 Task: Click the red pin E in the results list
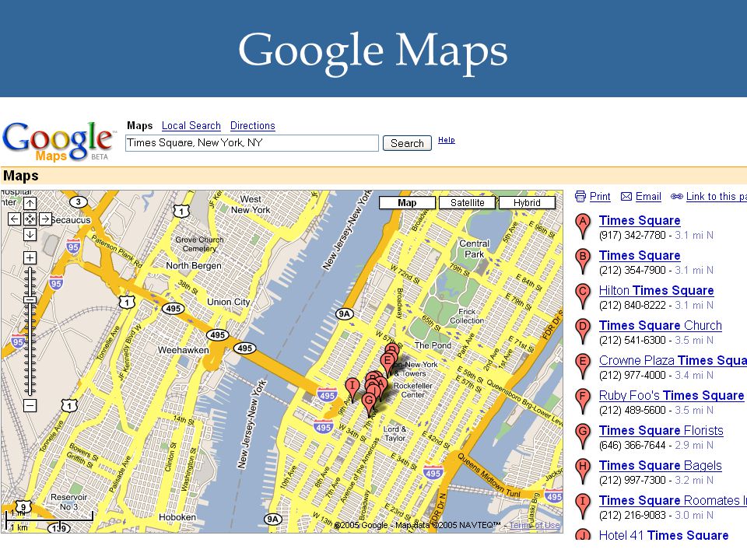[x=582, y=366]
